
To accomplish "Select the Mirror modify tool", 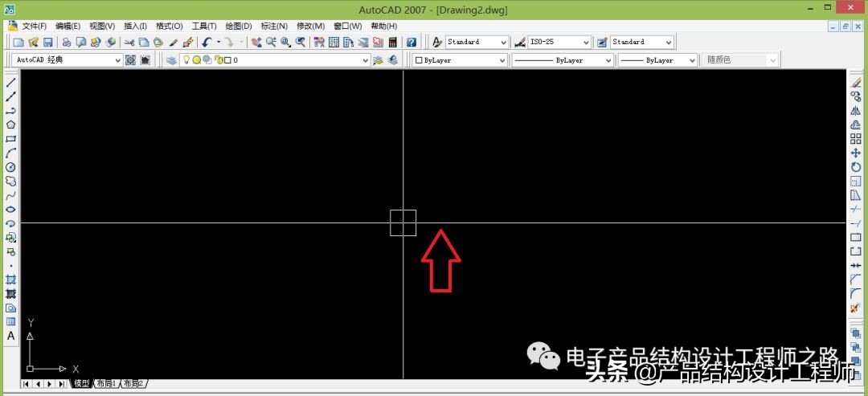I will click(856, 111).
